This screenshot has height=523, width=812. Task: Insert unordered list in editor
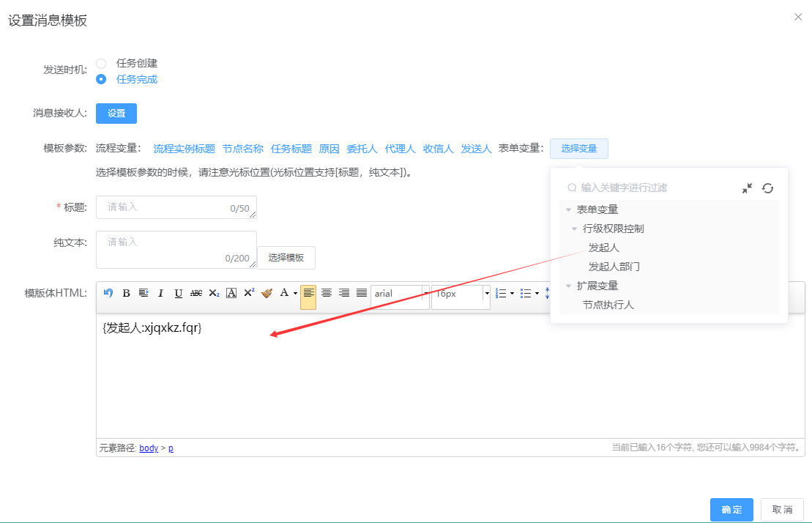[526, 293]
